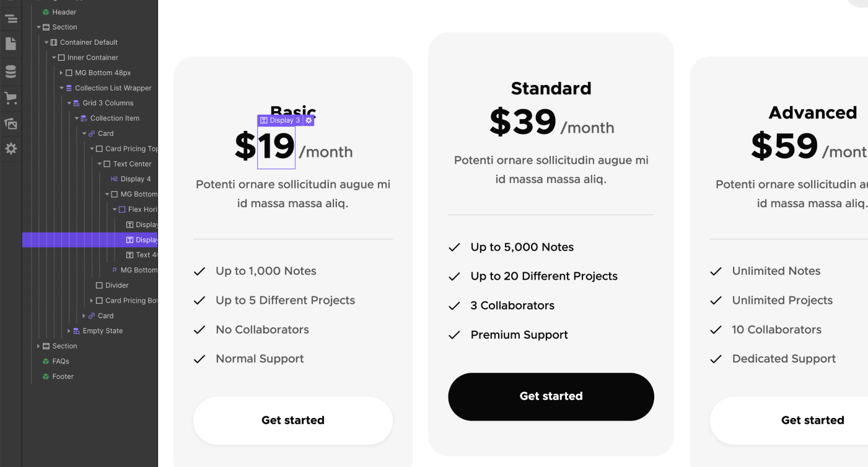Select the Footer element in Navigator
Image resolution: width=868 pixels, height=467 pixels.
pyautogui.click(x=63, y=376)
